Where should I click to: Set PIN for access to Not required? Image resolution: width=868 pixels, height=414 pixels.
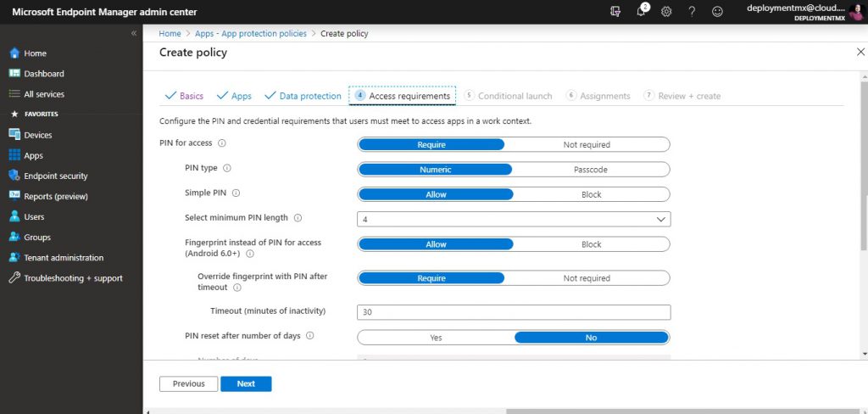tap(587, 145)
